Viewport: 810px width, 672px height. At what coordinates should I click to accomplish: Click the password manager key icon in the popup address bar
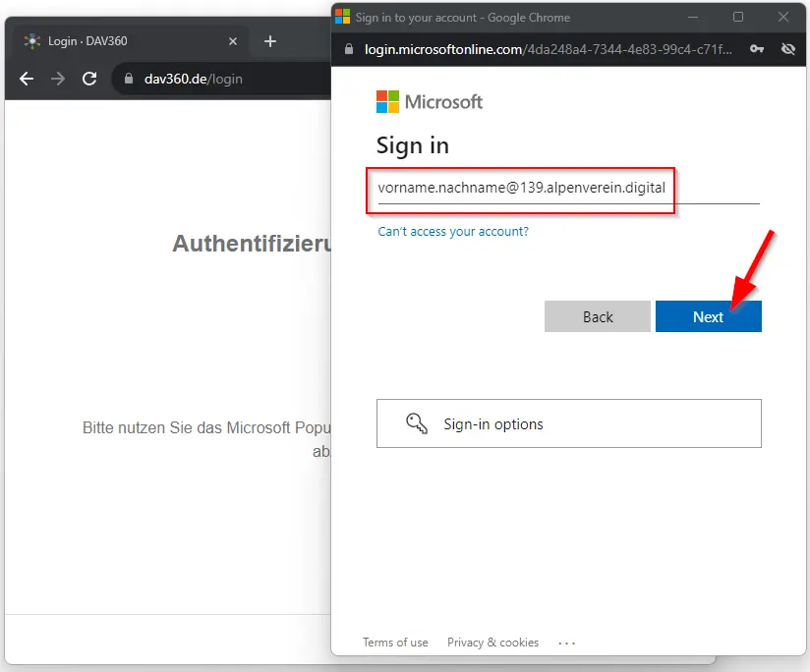click(757, 49)
